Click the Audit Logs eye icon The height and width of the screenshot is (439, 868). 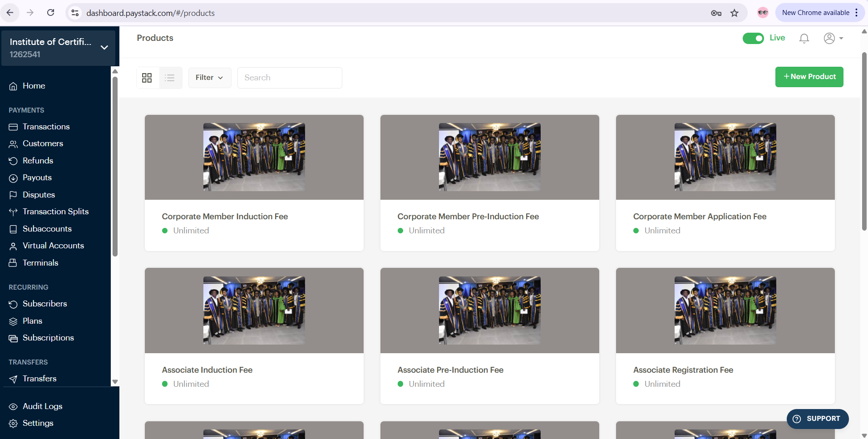coord(13,407)
